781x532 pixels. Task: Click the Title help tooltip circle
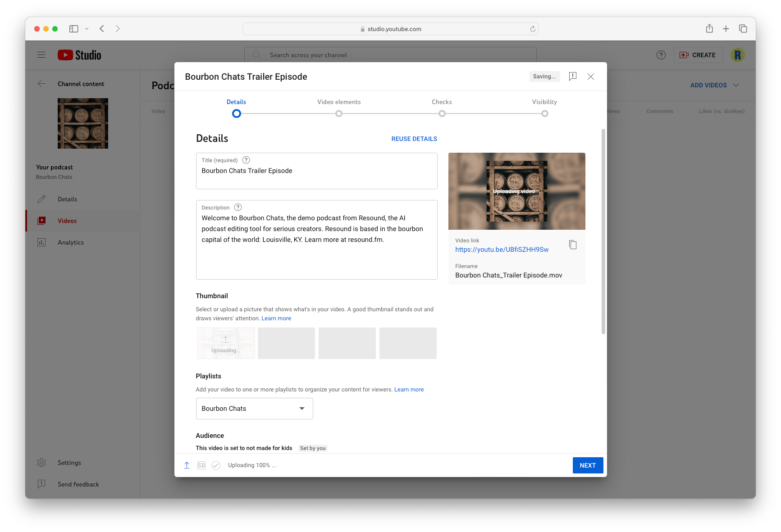coord(246,160)
